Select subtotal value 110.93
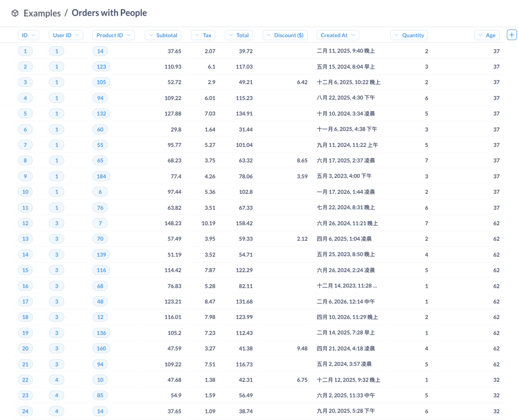The image size is (518, 420). pyautogui.click(x=173, y=67)
